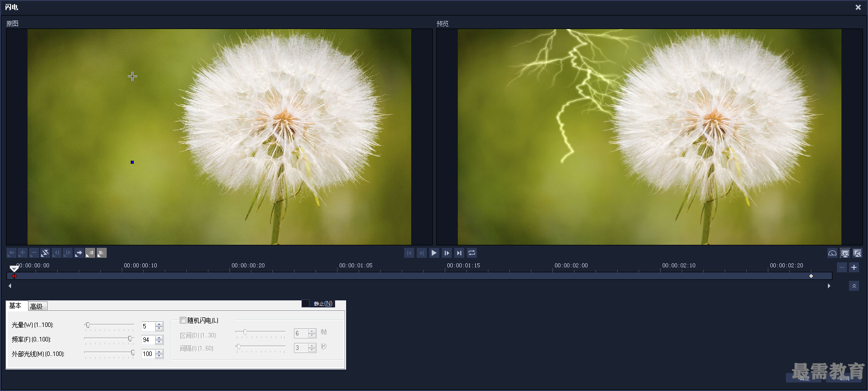This screenshot has width=868, height=391.
Task: Click the 间隔 value field showing 3
Action: tap(301, 348)
